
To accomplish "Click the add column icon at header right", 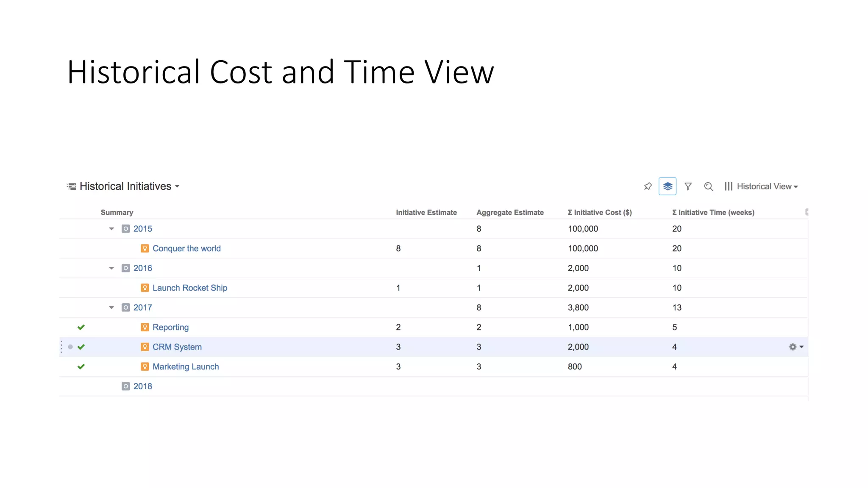I will (x=807, y=212).
